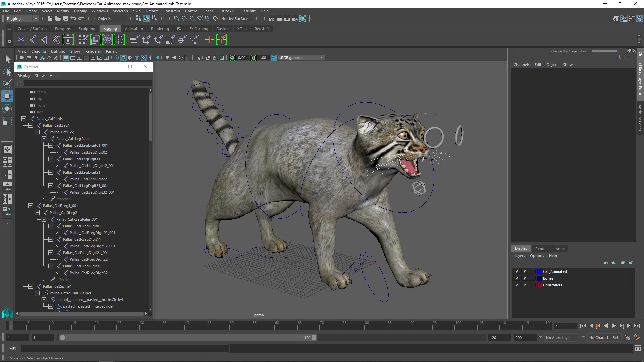Toggle visibility V of Bones layer
The height and width of the screenshot is (362, 644).
pyautogui.click(x=517, y=278)
